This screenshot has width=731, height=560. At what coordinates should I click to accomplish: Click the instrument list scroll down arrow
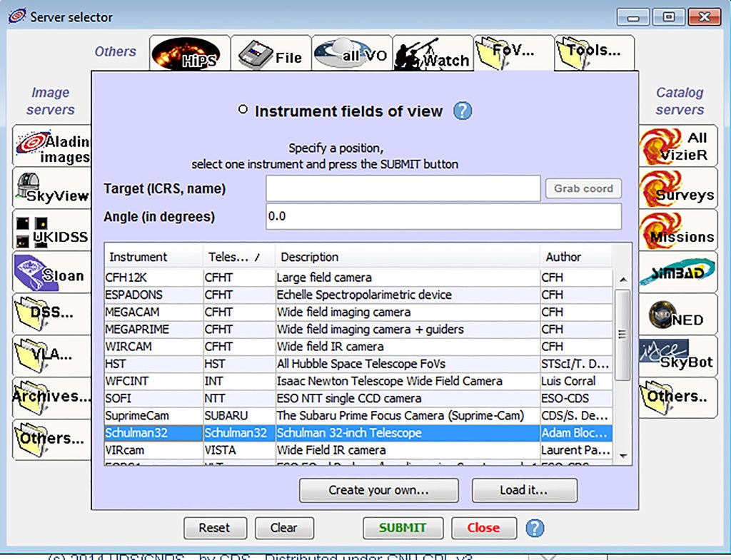tap(622, 456)
